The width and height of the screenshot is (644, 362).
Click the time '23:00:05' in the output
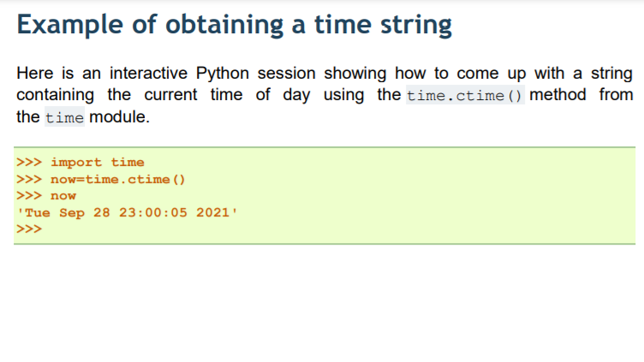pyautogui.click(x=152, y=212)
